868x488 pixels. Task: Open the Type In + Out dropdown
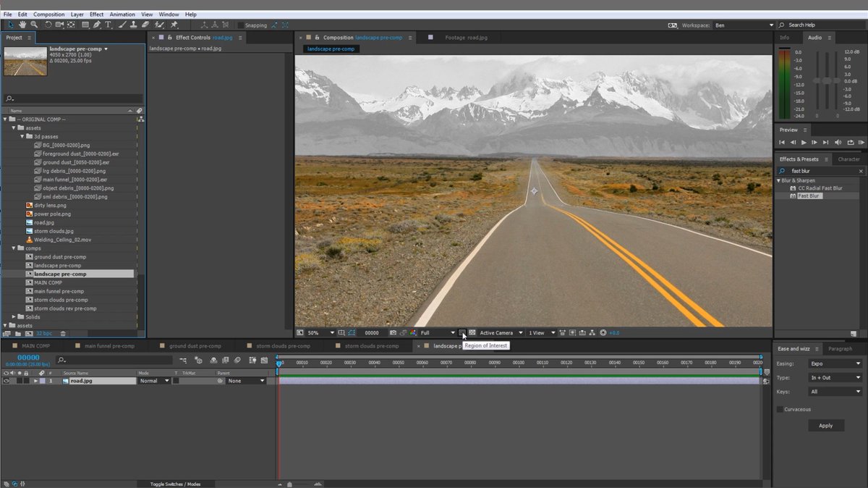[835, 377]
